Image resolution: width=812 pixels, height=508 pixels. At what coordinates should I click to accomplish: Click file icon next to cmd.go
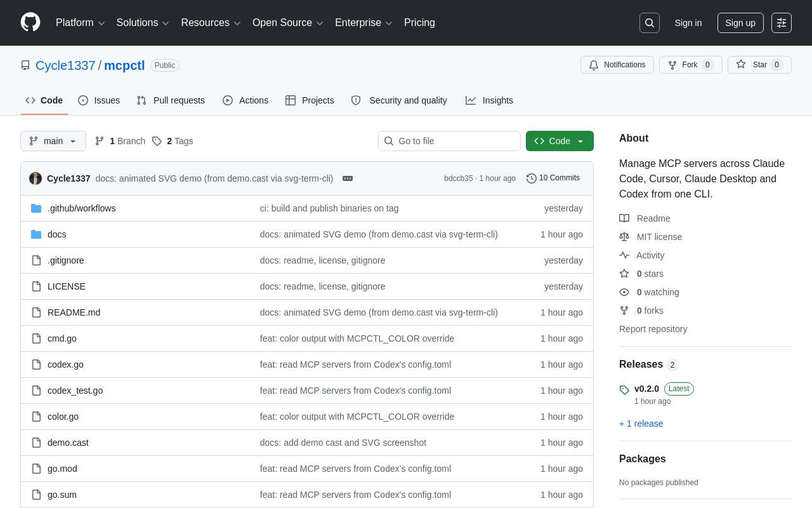pos(36,338)
